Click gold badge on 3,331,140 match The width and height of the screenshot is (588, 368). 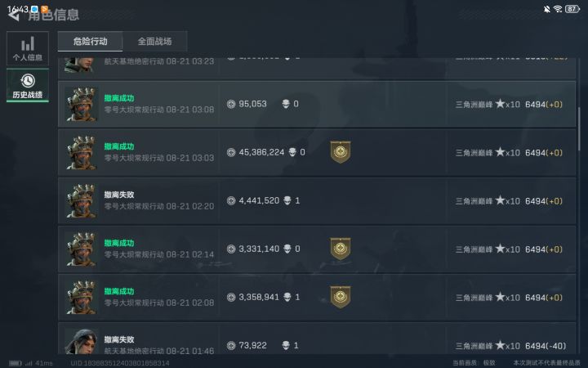(x=341, y=249)
